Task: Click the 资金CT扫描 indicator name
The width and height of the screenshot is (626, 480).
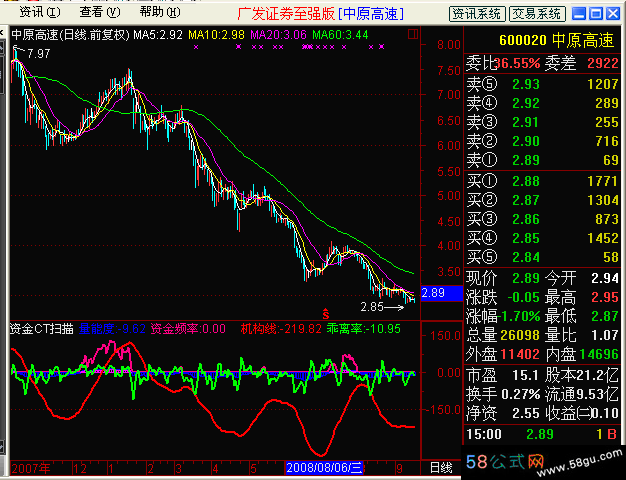Action: point(42,329)
